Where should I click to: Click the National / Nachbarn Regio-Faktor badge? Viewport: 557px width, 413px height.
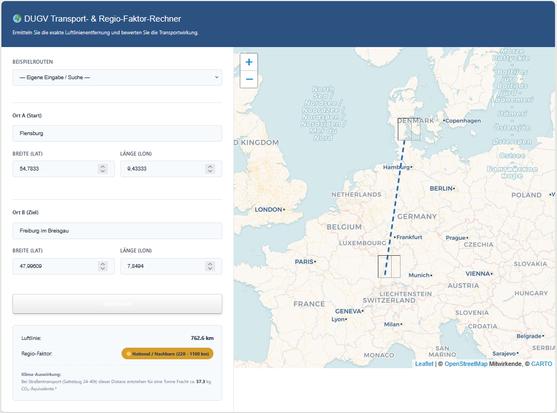(167, 354)
